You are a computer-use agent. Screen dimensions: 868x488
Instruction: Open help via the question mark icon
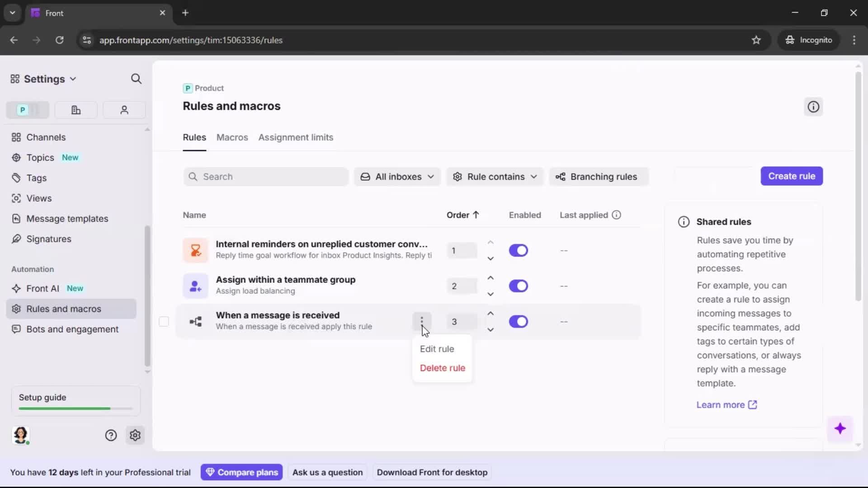(x=111, y=435)
